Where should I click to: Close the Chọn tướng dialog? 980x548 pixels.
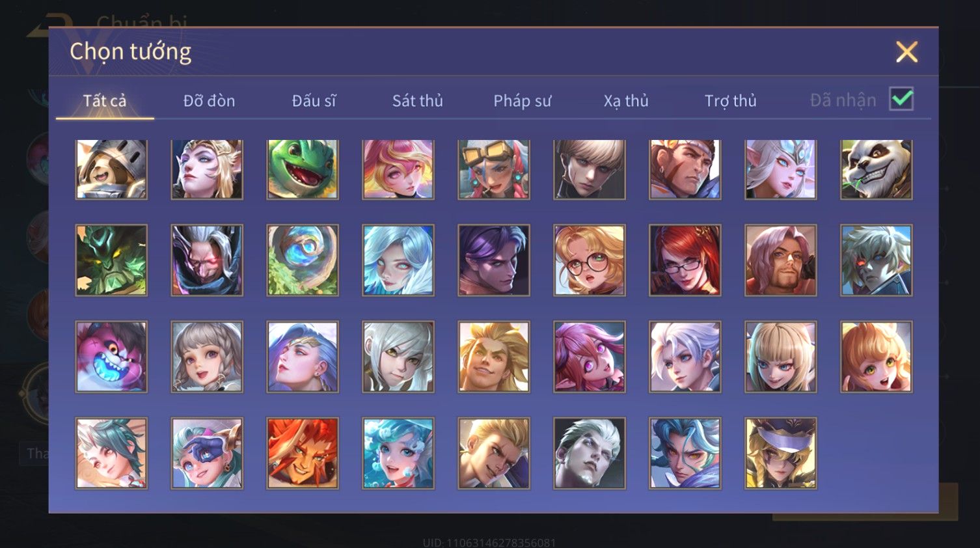click(906, 51)
